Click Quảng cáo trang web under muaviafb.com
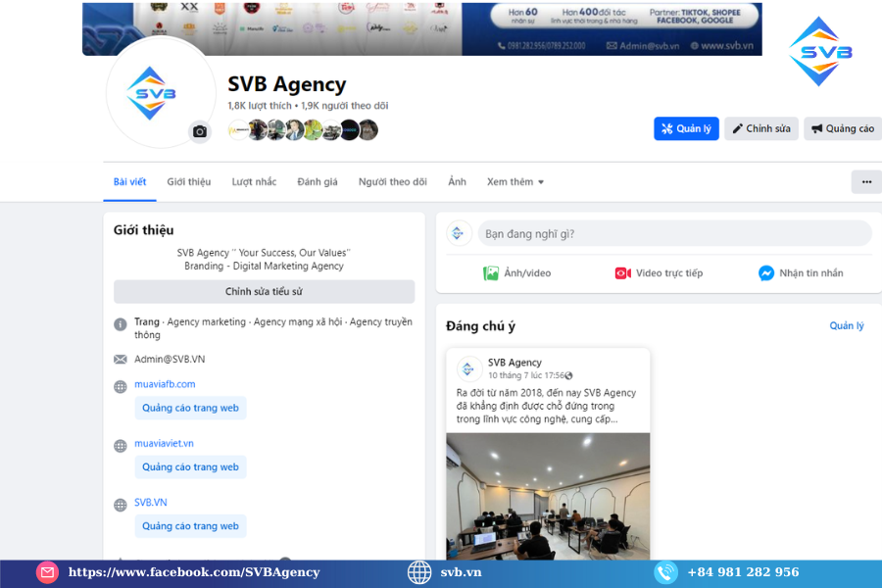882x588 pixels. (x=191, y=408)
